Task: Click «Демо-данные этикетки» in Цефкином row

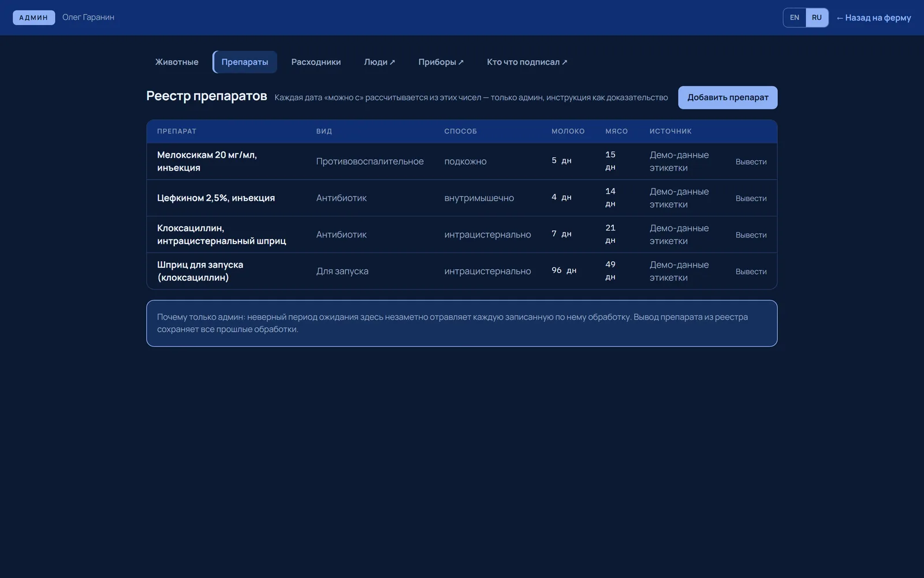Action: tap(679, 198)
